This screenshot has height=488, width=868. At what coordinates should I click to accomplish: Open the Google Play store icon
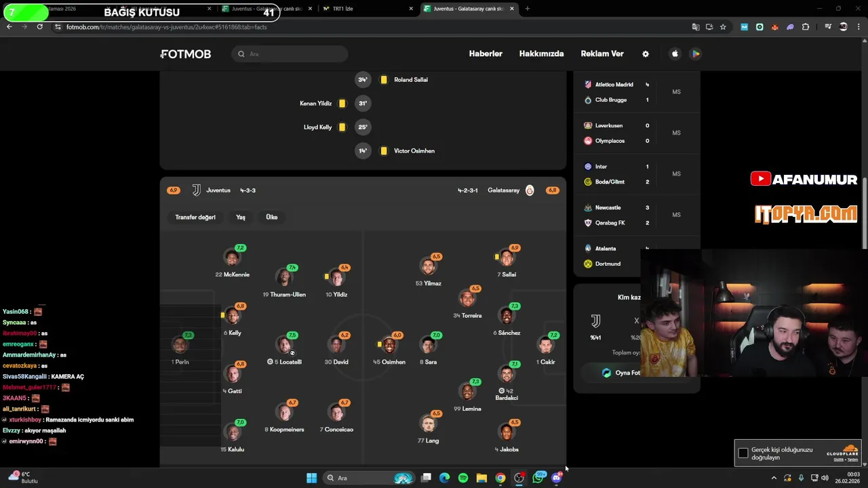(695, 54)
